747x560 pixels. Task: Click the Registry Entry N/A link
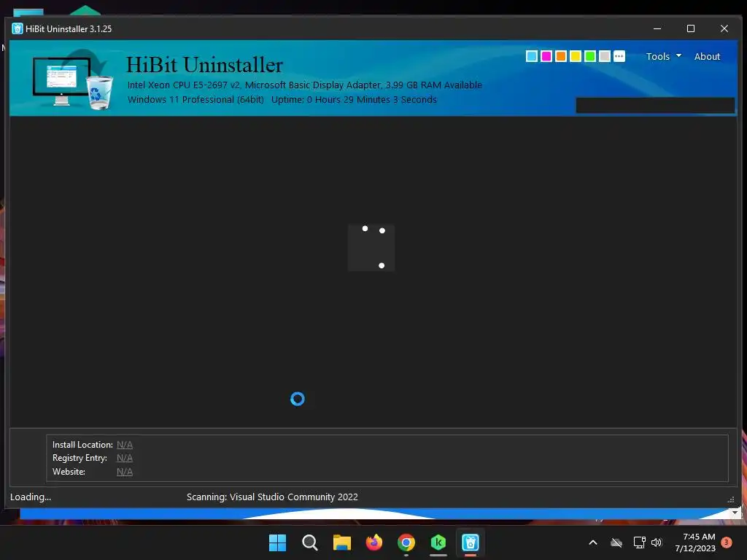point(124,458)
